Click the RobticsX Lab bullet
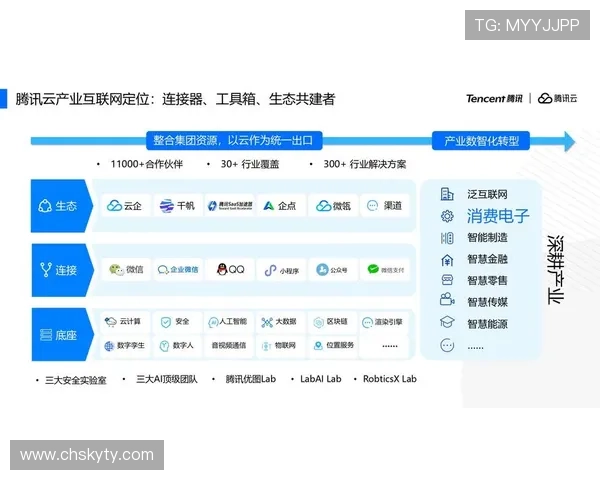The image size is (600, 480). [390, 379]
